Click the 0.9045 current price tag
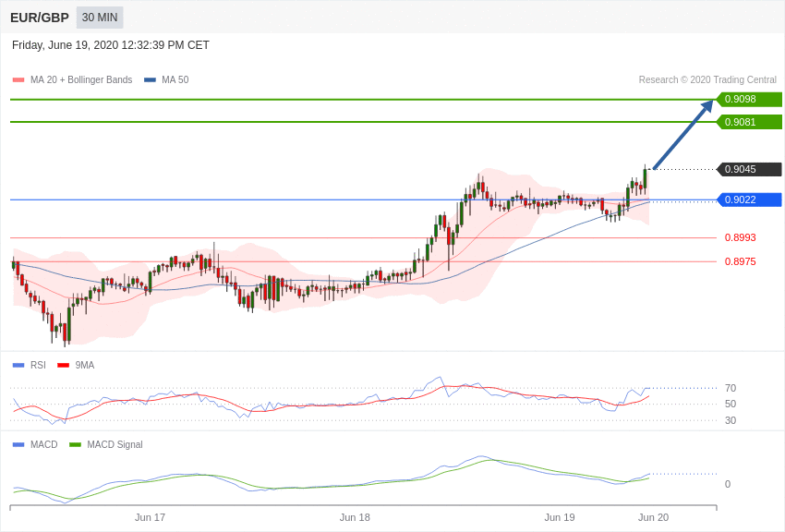The width and height of the screenshot is (785, 532). coord(749,169)
